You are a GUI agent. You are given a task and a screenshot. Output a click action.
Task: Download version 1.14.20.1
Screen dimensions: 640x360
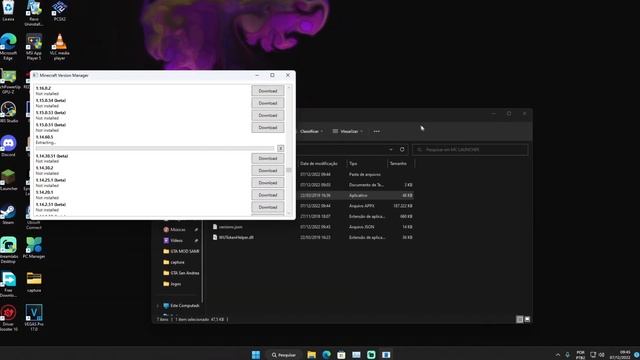[268, 195]
